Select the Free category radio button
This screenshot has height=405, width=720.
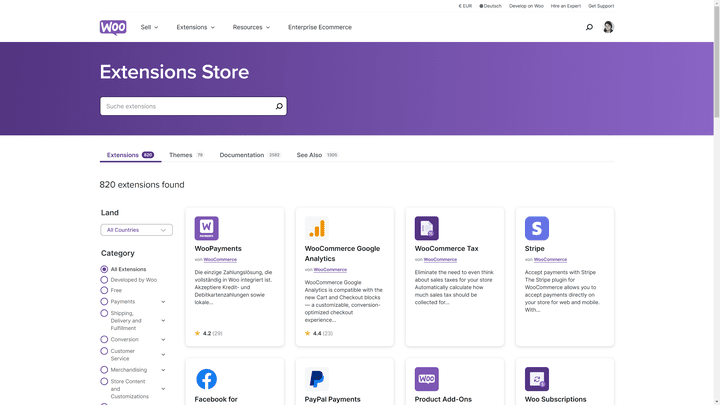pyautogui.click(x=104, y=290)
